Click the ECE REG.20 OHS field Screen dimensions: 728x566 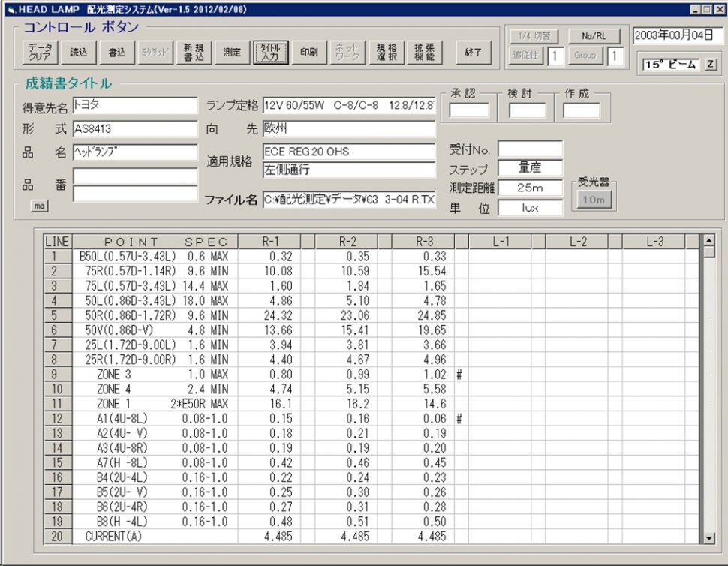coord(349,152)
